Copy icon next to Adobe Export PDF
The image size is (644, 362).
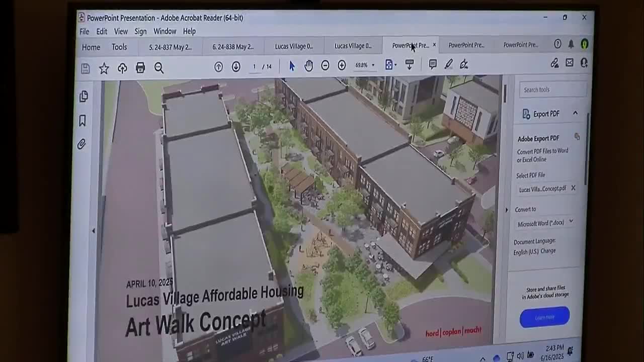click(x=577, y=137)
